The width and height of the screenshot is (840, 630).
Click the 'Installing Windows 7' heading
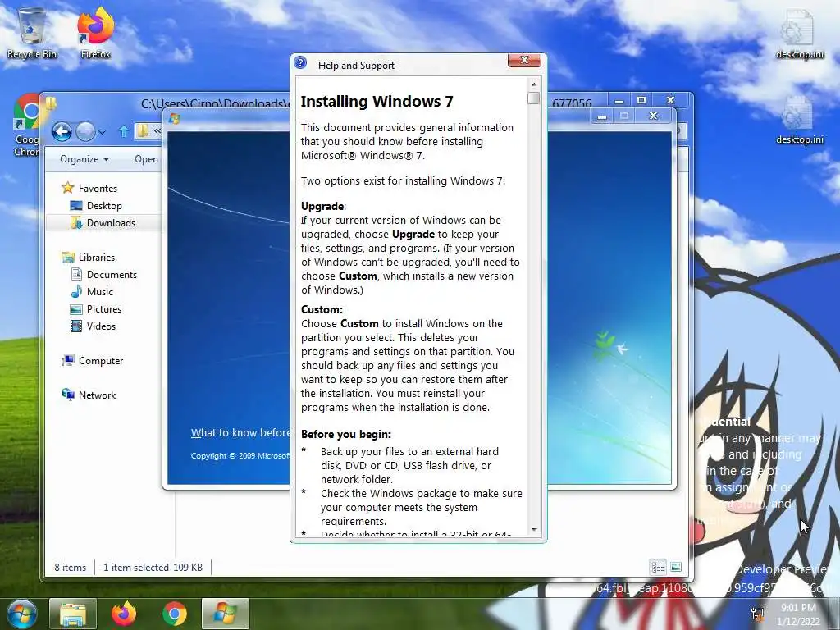[377, 101]
